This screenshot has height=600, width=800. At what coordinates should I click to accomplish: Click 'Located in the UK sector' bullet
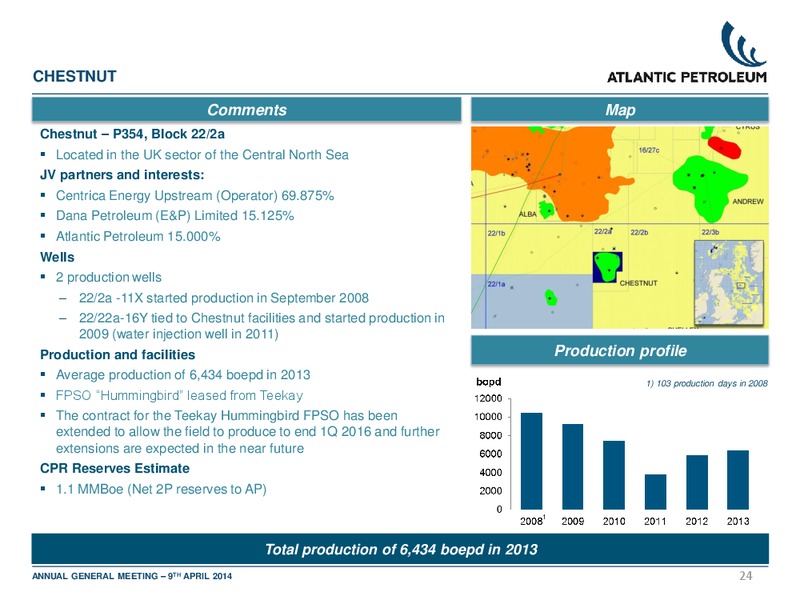202,155
